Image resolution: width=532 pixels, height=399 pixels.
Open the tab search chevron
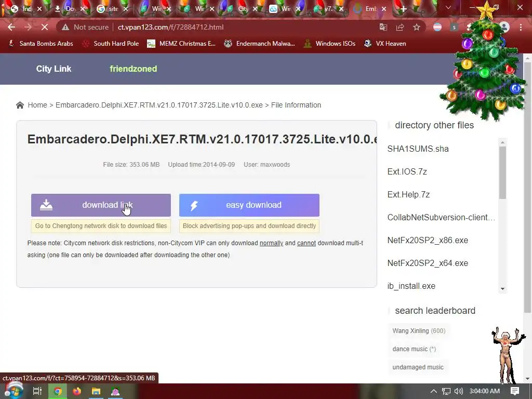coord(448,7)
